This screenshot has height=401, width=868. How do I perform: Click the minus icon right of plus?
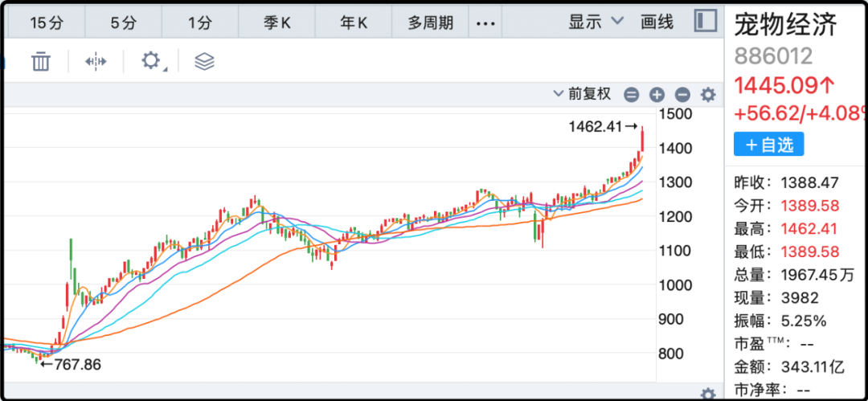pyautogui.click(x=682, y=95)
